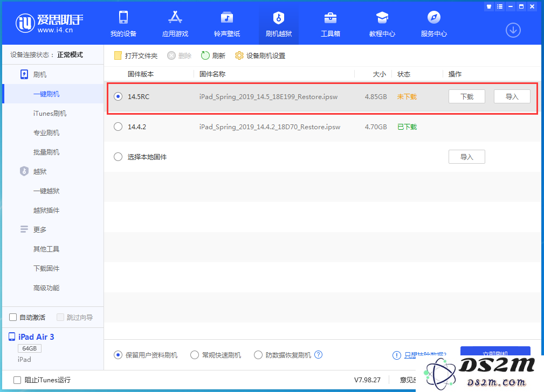Click the 未下载 status text
The height and width of the screenshot is (392, 544).
(x=407, y=97)
